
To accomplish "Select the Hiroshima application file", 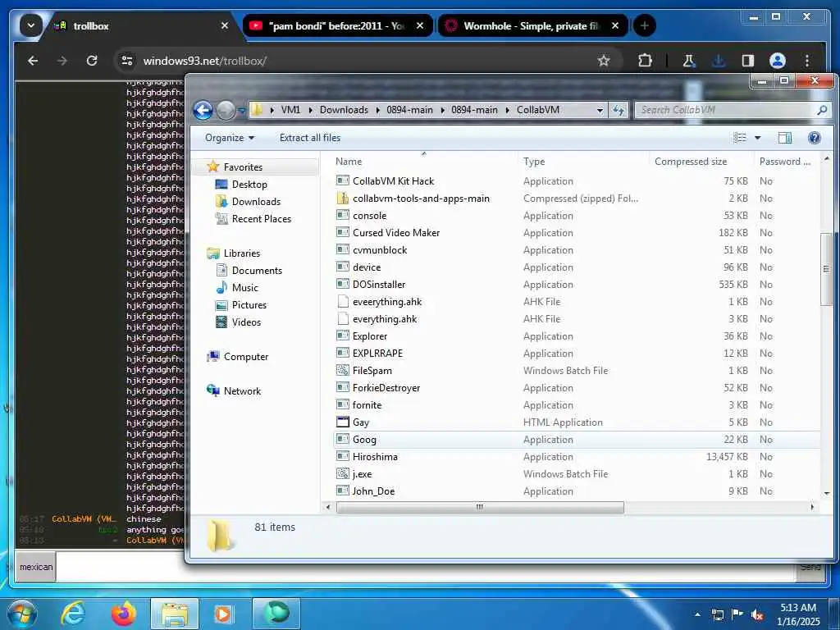I will pyautogui.click(x=375, y=457).
